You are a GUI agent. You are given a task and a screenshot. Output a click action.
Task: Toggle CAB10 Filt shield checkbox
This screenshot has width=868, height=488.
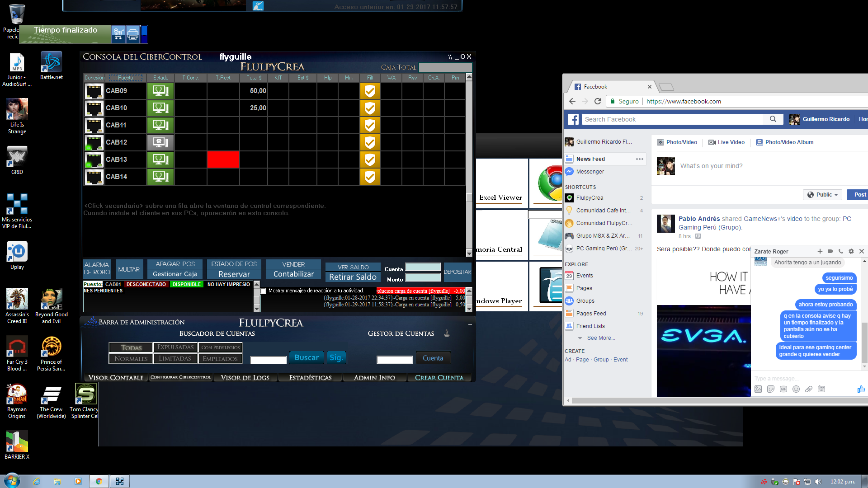(x=370, y=108)
